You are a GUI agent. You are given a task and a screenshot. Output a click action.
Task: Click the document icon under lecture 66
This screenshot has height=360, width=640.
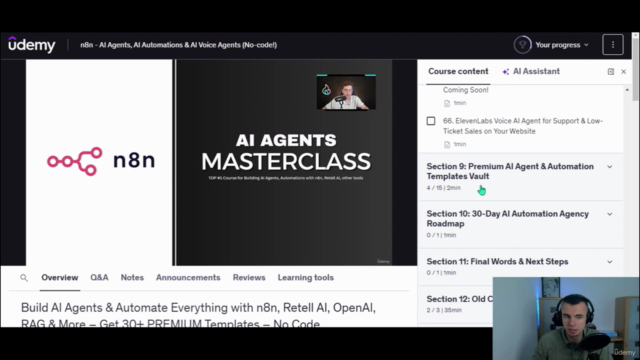tap(447, 144)
